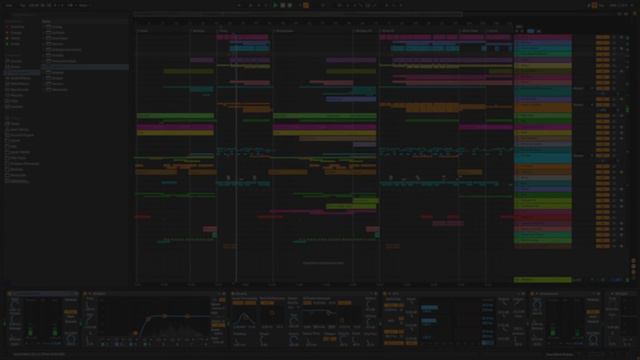This screenshot has height=360, width=640.
Task: Select the green Master track header
Action: (x=542, y=280)
